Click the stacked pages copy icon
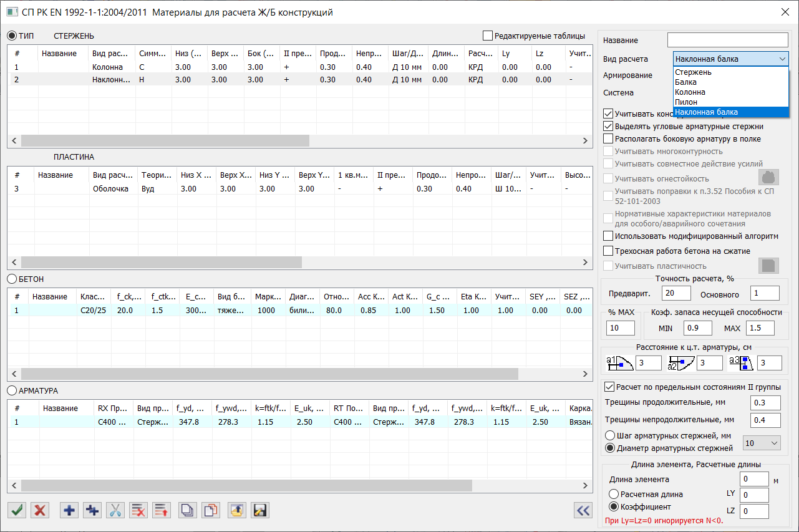This screenshot has width=799, height=532. (x=188, y=510)
